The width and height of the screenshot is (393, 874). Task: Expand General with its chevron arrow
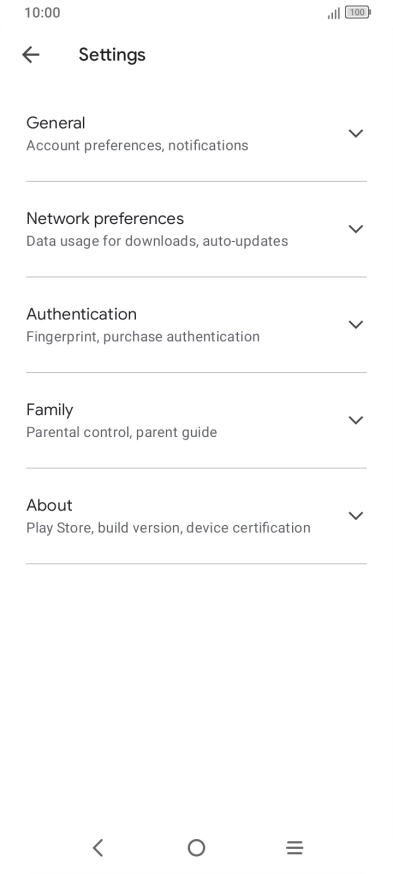click(356, 133)
